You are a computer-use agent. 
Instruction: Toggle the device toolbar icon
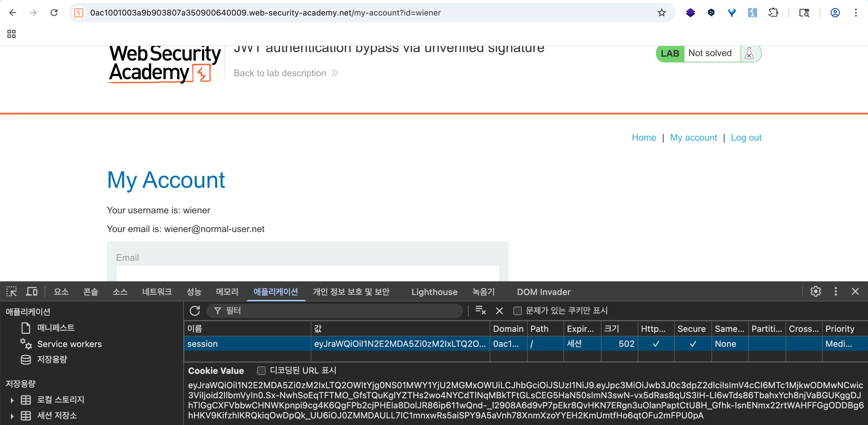tap(32, 291)
